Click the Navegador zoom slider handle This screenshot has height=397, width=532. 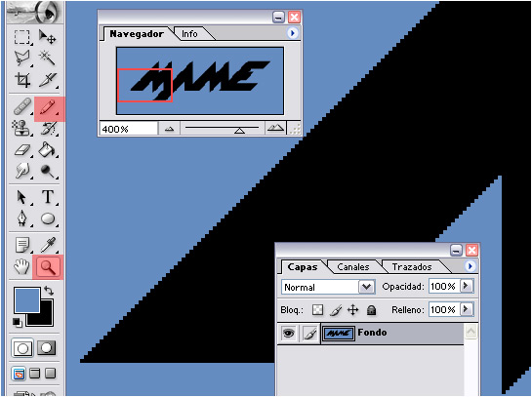[240, 131]
